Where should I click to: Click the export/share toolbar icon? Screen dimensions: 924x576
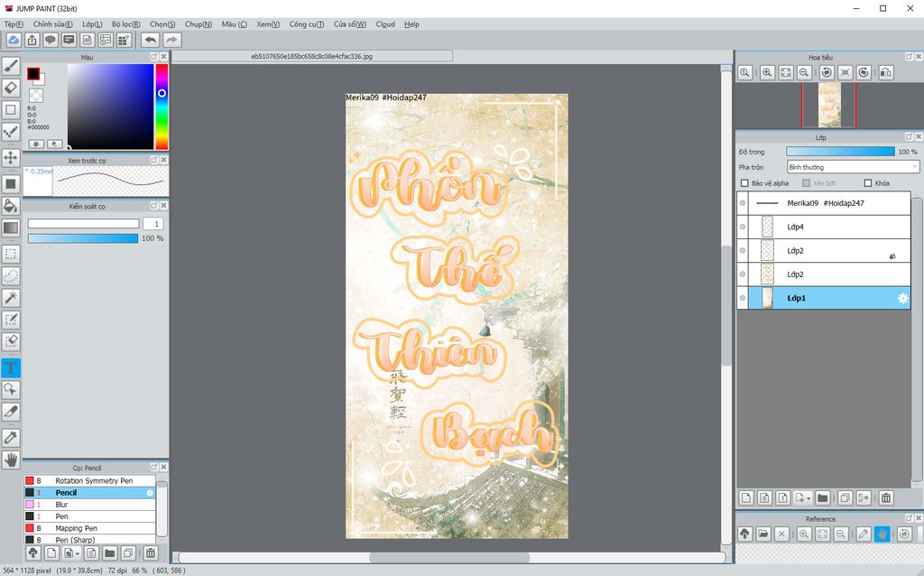[x=32, y=40]
